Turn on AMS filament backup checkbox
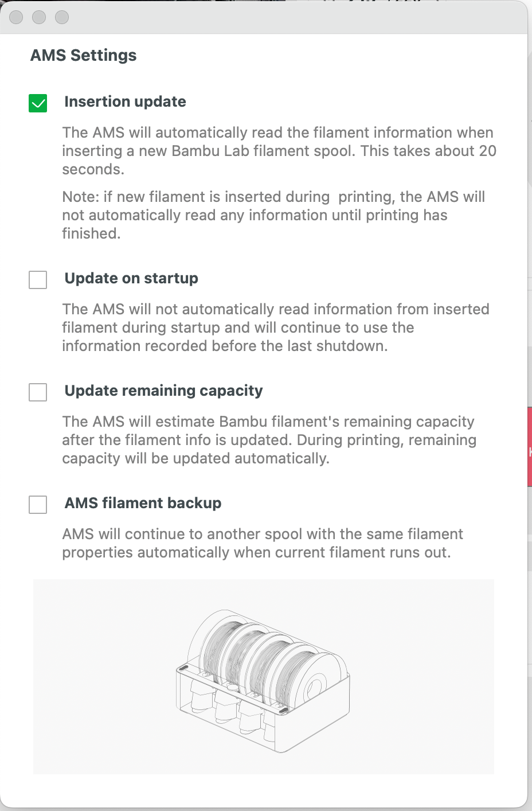Image resolution: width=532 pixels, height=811 pixels. tap(38, 505)
